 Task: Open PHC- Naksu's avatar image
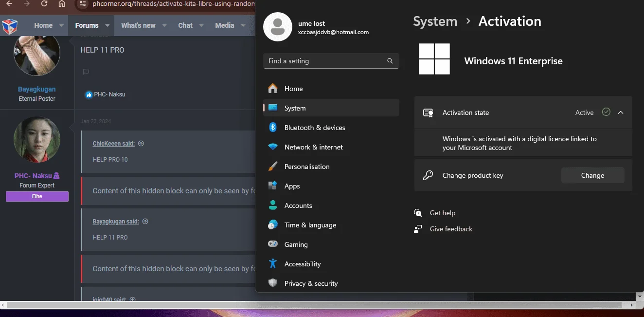click(37, 140)
